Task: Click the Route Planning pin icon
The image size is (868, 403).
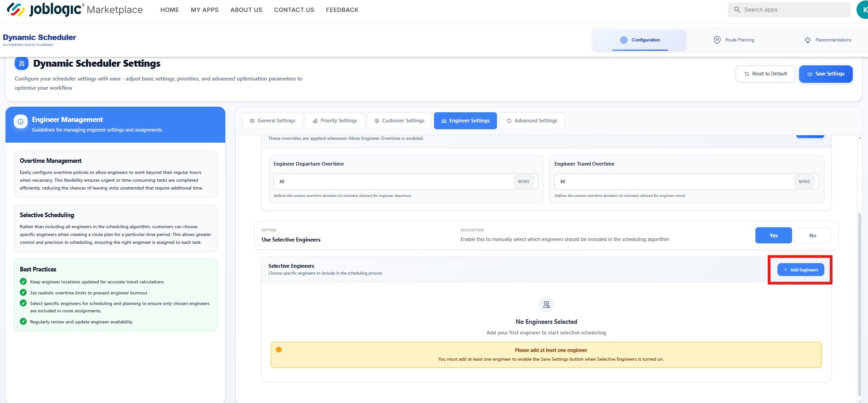Action: (x=717, y=40)
